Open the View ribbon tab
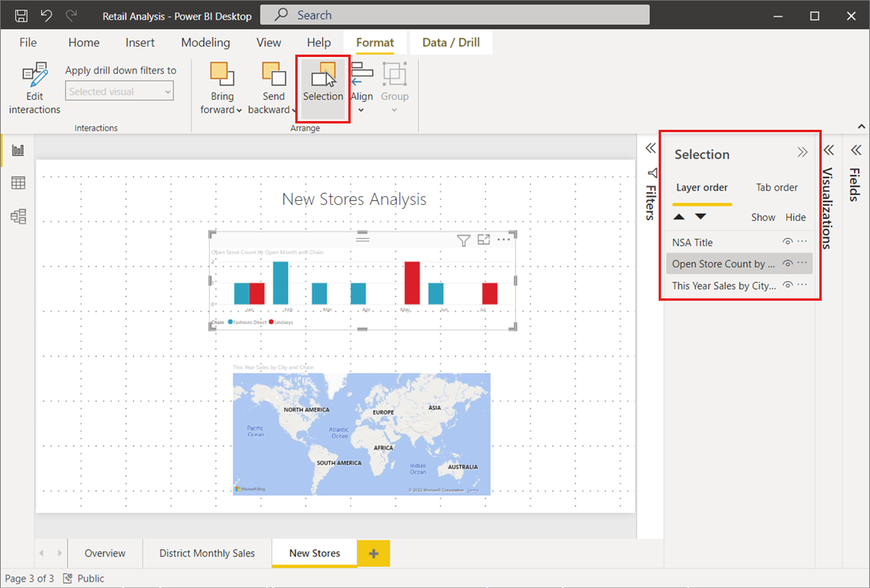Image resolution: width=870 pixels, height=588 pixels. (x=268, y=43)
